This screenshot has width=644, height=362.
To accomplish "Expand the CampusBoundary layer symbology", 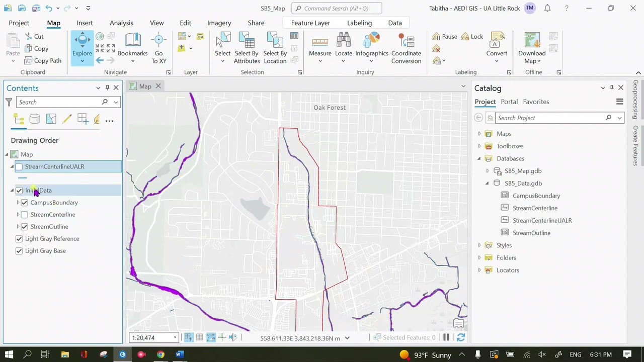I will [x=18, y=203].
